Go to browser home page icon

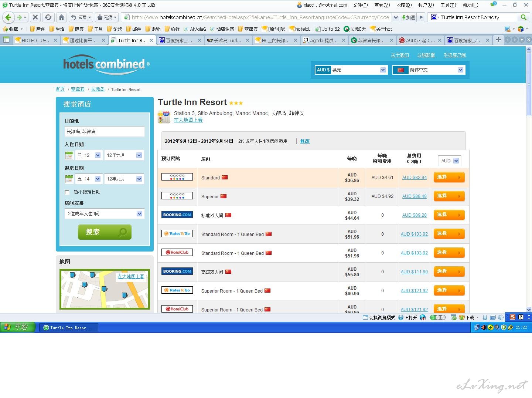click(61, 17)
